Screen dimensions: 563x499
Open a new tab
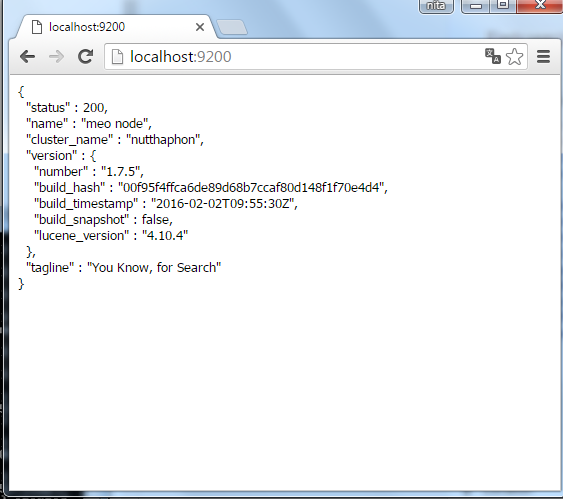point(232,27)
